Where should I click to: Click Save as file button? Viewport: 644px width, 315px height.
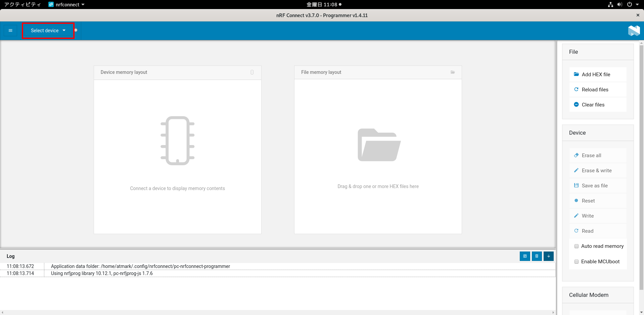click(x=598, y=186)
